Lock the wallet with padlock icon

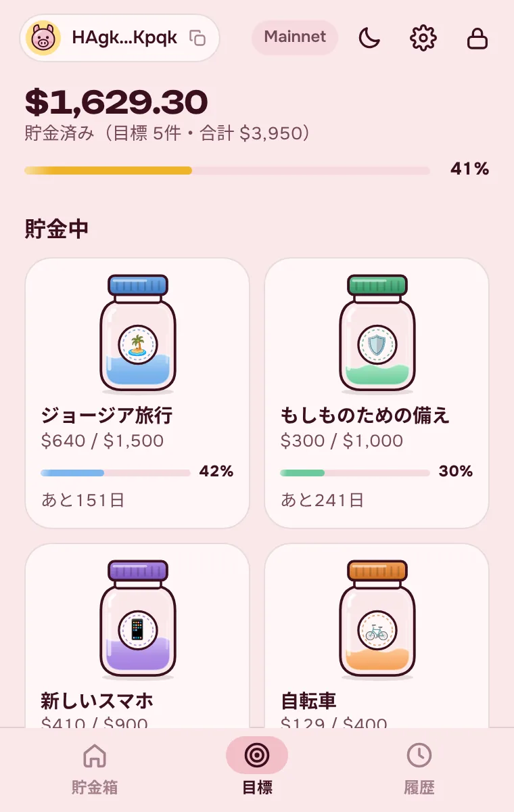tap(477, 38)
